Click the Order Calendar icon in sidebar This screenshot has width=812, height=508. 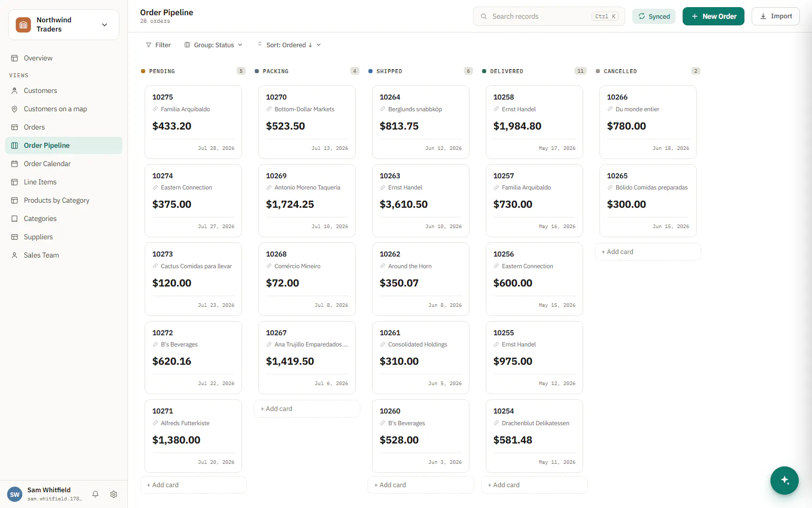[15, 164]
